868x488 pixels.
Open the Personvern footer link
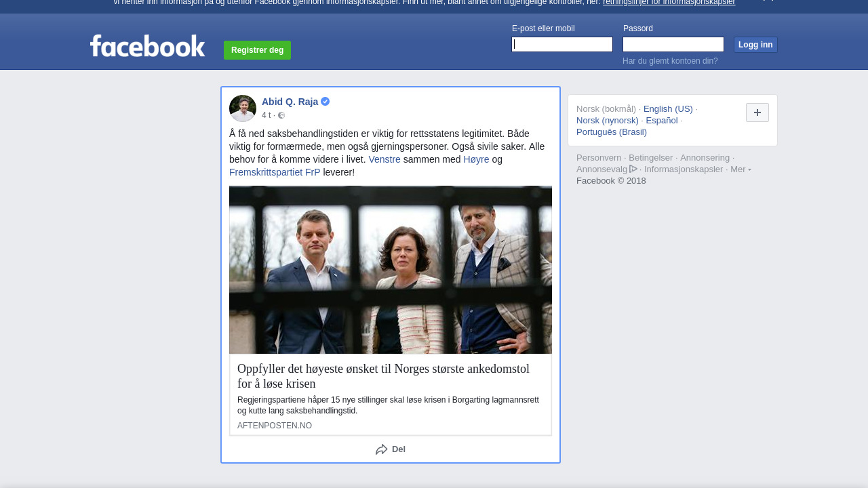[x=599, y=157]
